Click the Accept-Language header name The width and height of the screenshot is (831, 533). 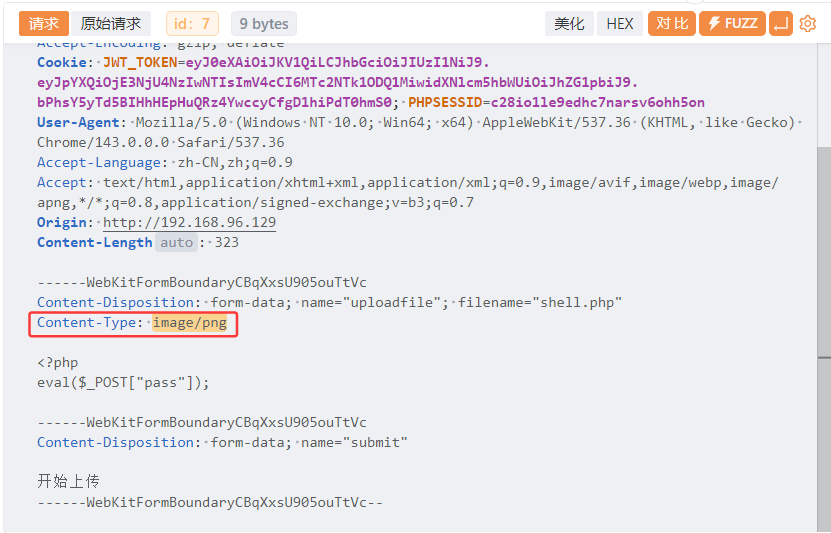[x=99, y=162]
